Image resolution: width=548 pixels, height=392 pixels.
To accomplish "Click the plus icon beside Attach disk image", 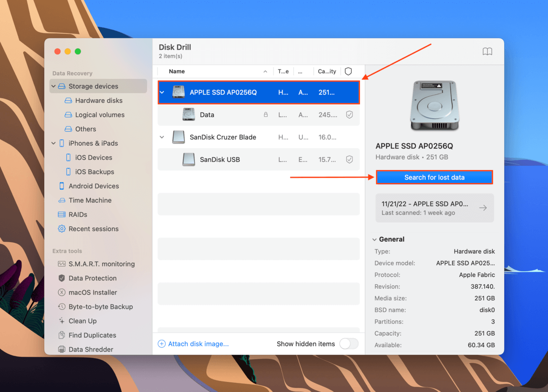I will pos(162,344).
